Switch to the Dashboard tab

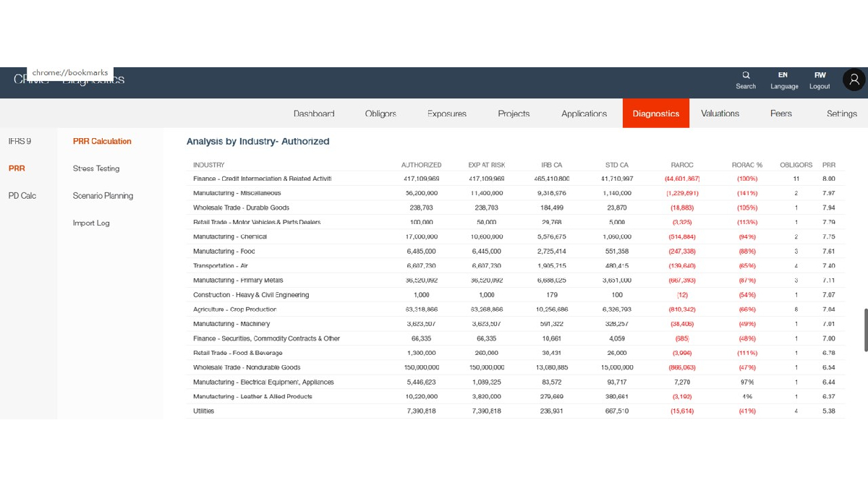pos(315,114)
